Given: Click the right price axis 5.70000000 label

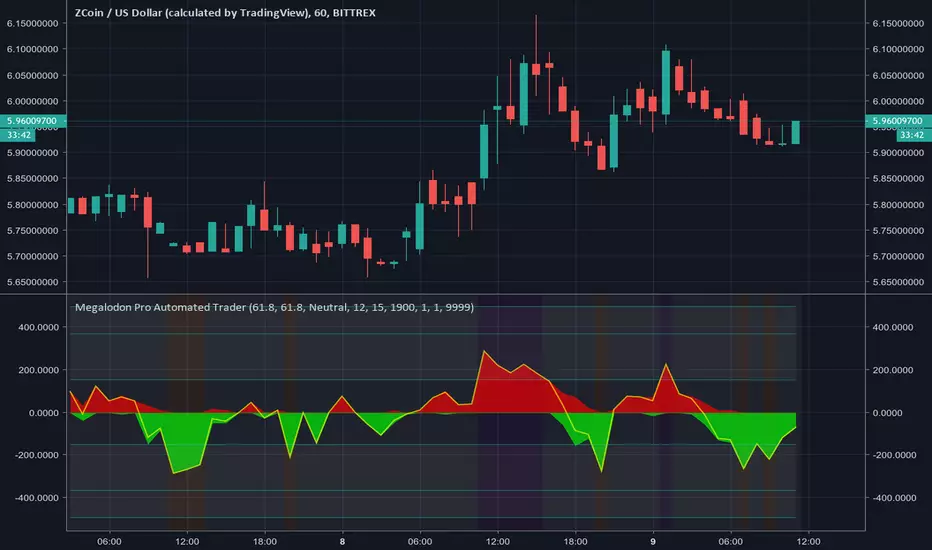Looking at the screenshot, I should click(898, 256).
